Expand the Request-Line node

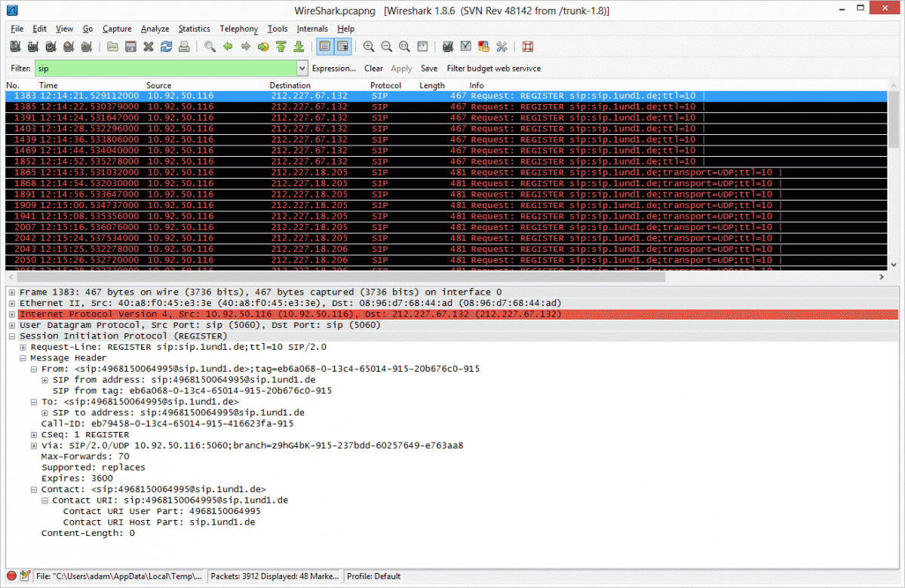click(23, 347)
